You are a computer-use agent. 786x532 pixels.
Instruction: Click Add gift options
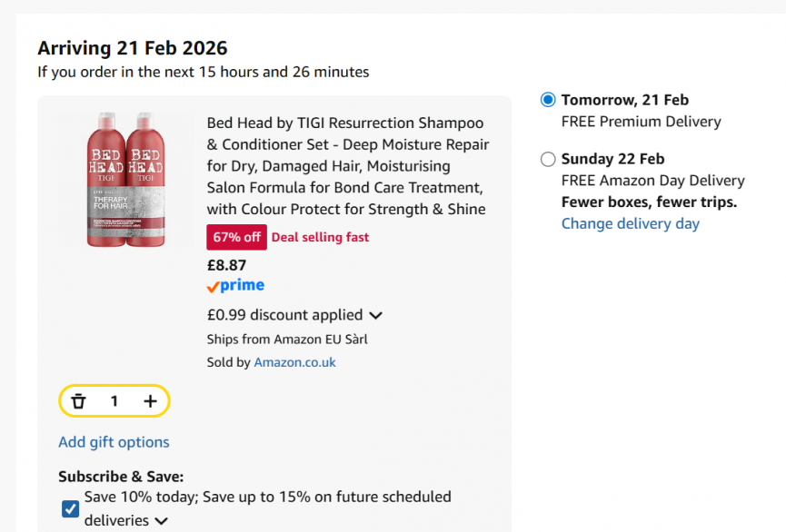click(114, 442)
